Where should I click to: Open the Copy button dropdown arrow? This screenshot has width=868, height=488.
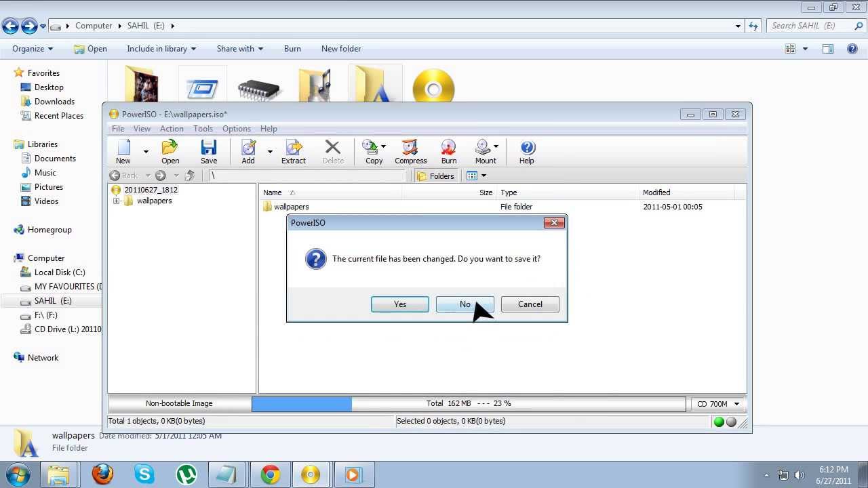(383, 146)
